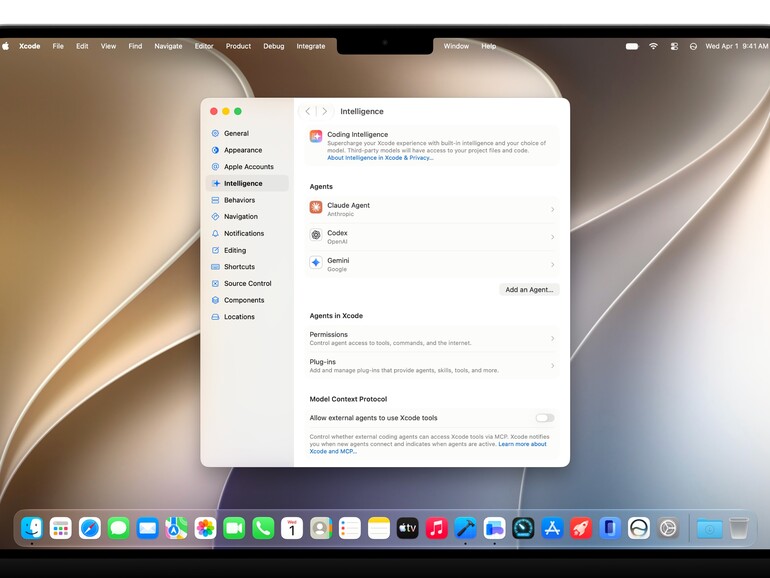
Task: Click the Components icon in sidebar
Action: (215, 300)
